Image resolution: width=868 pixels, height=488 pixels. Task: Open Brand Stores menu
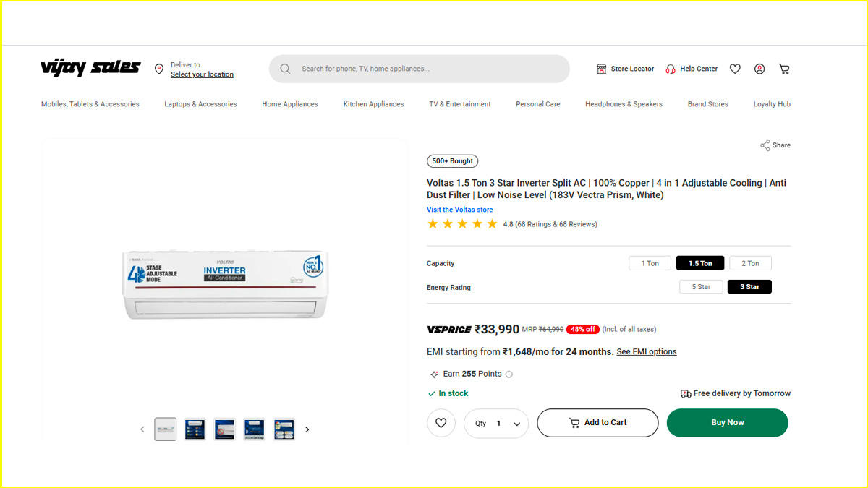(x=708, y=104)
